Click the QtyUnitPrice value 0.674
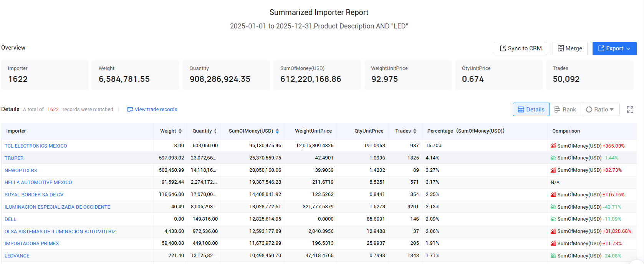Image resolution: width=644 pixels, height=264 pixels. 473,79
